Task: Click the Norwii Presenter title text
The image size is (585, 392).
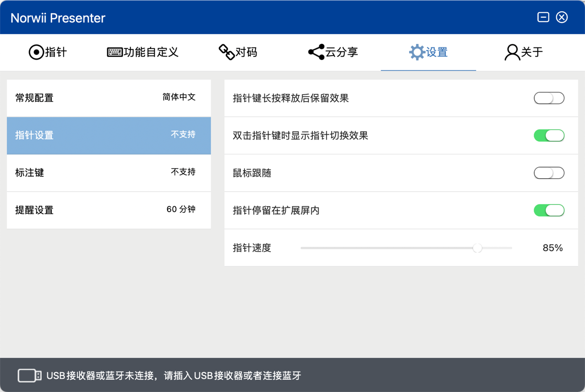Action: click(58, 18)
